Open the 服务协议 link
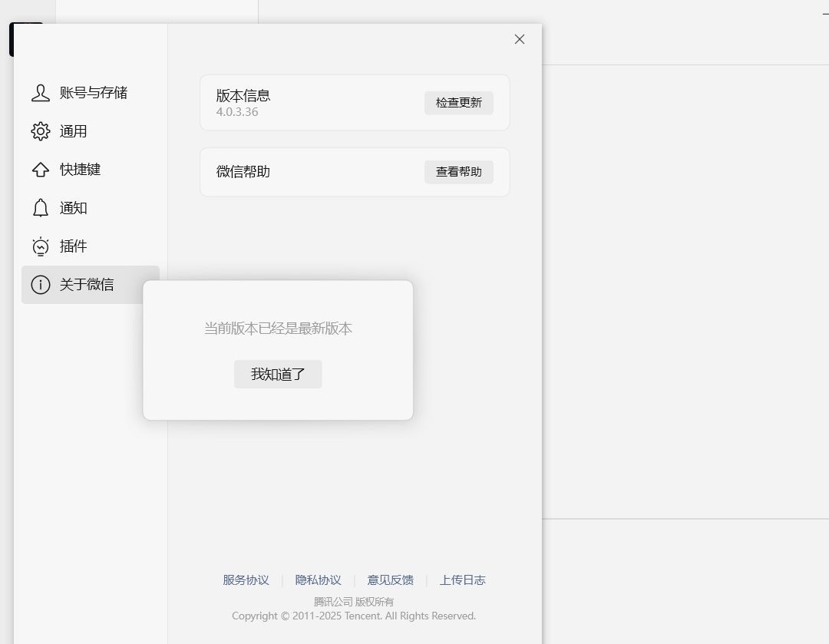The height and width of the screenshot is (644, 829). point(246,580)
